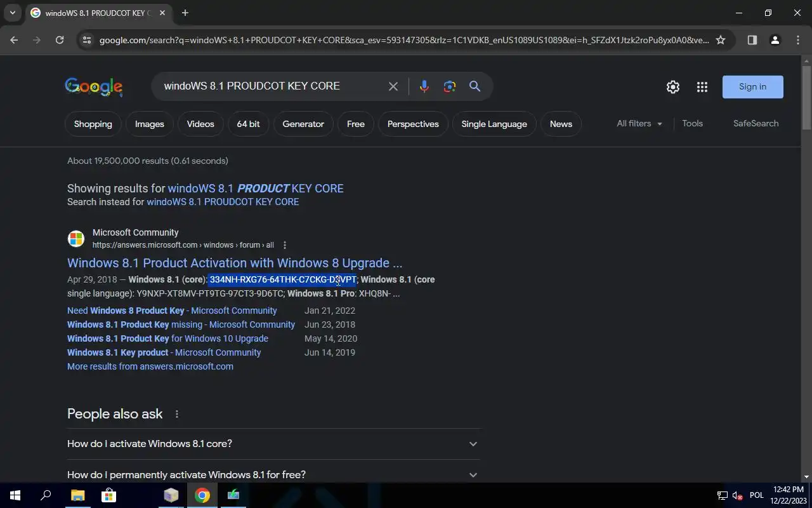Reload the current page
Screen dimensions: 812x508
pyautogui.click(x=60, y=40)
